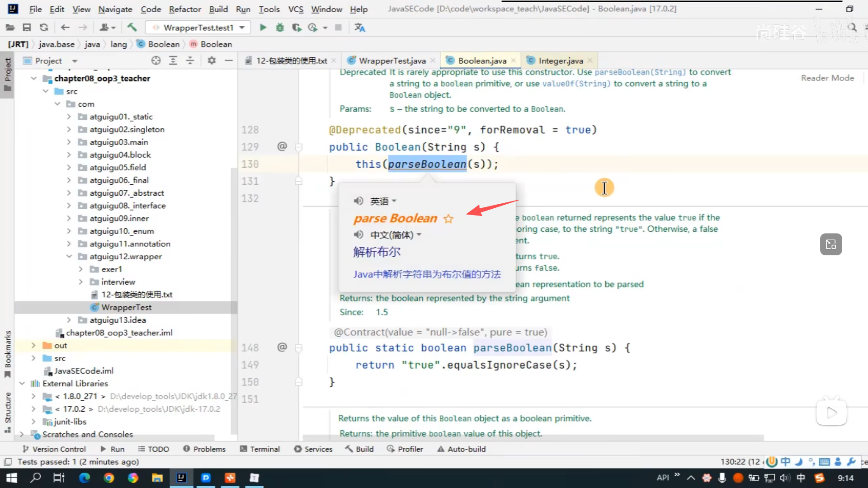This screenshot has height=488, width=868.
Task: Open Chrome from the Windows taskbar
Action: click(109, 478)
